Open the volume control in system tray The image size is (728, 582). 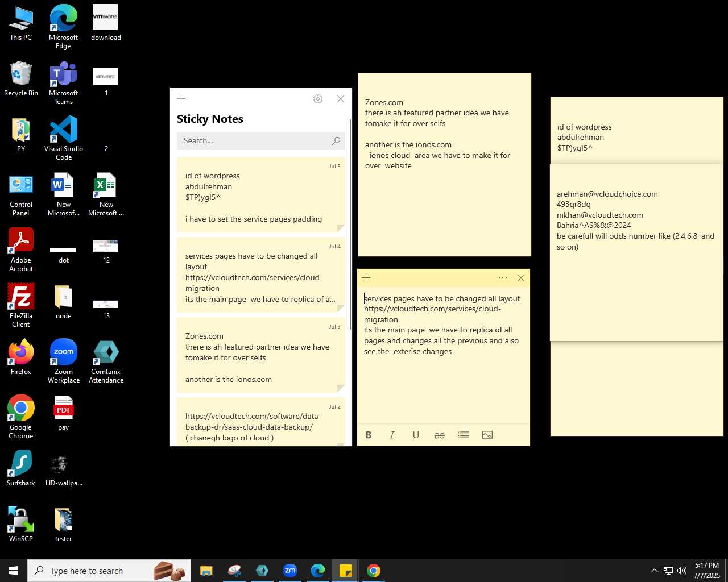coord(682,571)
